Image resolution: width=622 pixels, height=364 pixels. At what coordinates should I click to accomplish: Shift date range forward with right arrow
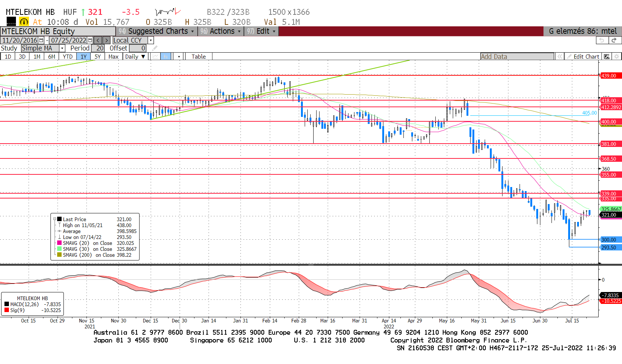107,40
